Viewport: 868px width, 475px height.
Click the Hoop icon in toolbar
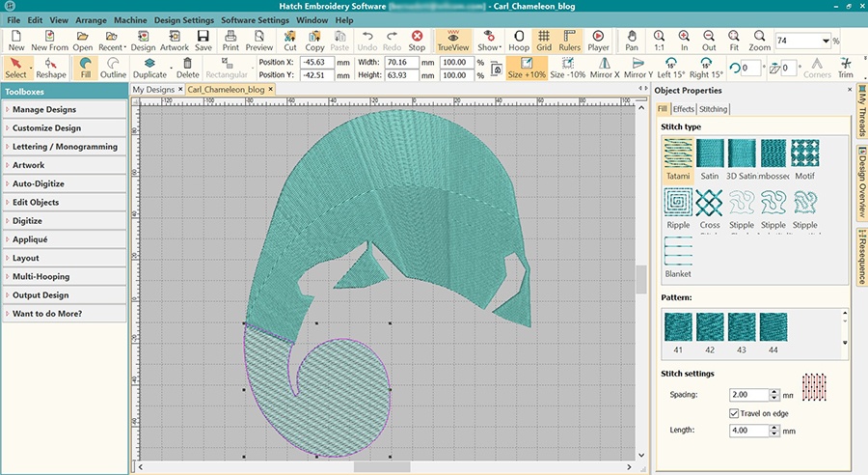pos(519,40)
